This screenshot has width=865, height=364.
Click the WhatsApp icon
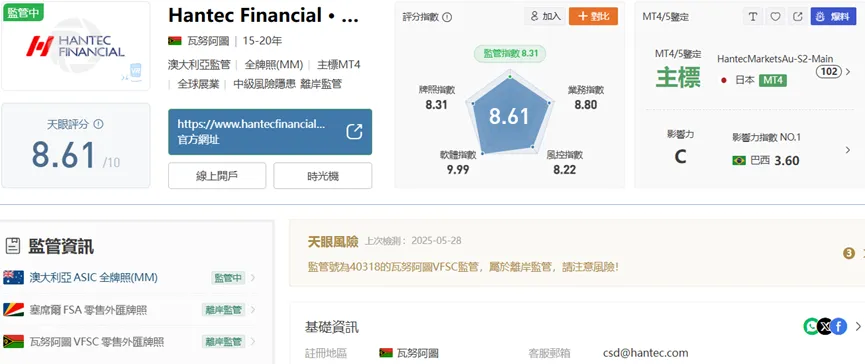pos(811,326)
